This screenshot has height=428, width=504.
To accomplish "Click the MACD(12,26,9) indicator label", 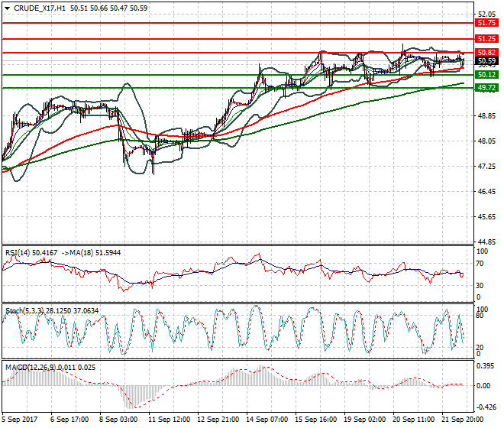I will pos(31,368).
